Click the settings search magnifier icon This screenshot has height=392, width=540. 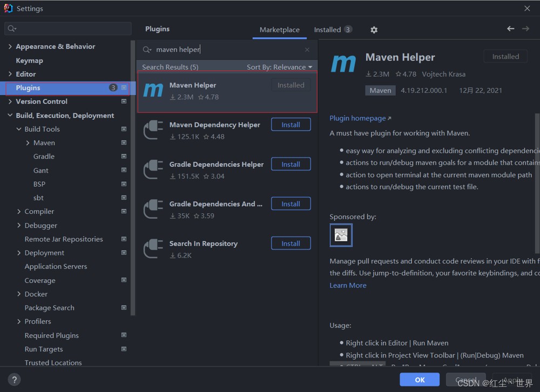click(12, 29)
